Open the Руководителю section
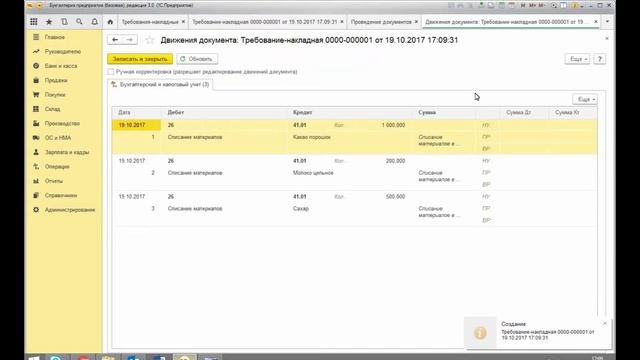Screen dimensions: 640x360 tap(63, 51)
